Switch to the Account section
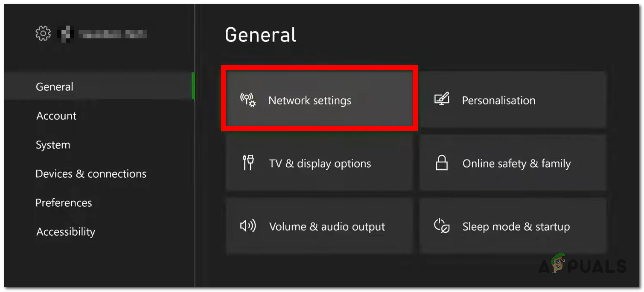Screen dimensions: 644x292 [56, 116]
